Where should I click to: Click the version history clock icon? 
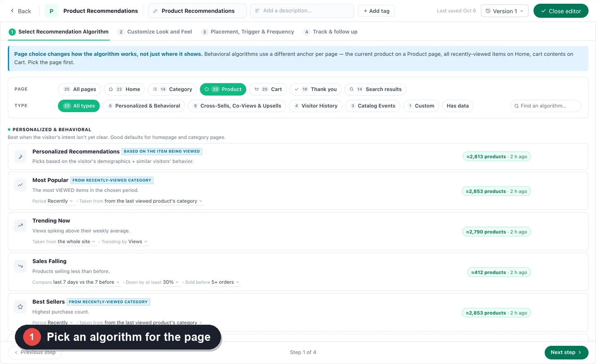(x=488, y=11)
